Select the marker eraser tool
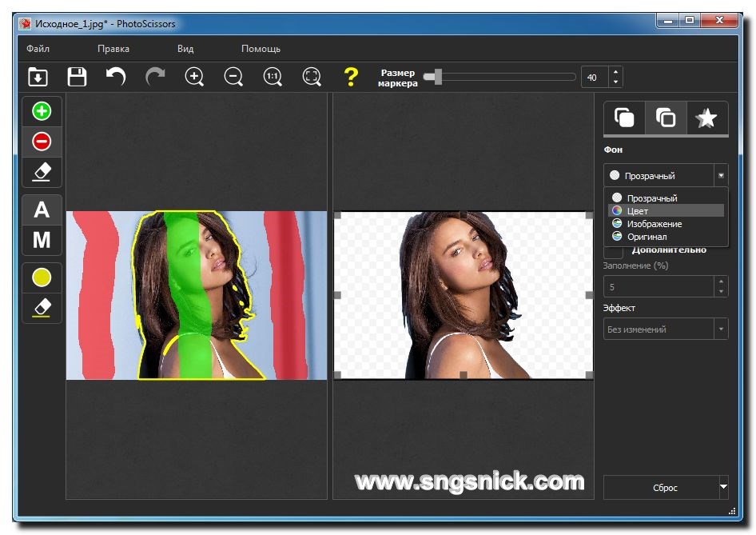The height and width of the screenshot is (535, 756). coord(42,172)
